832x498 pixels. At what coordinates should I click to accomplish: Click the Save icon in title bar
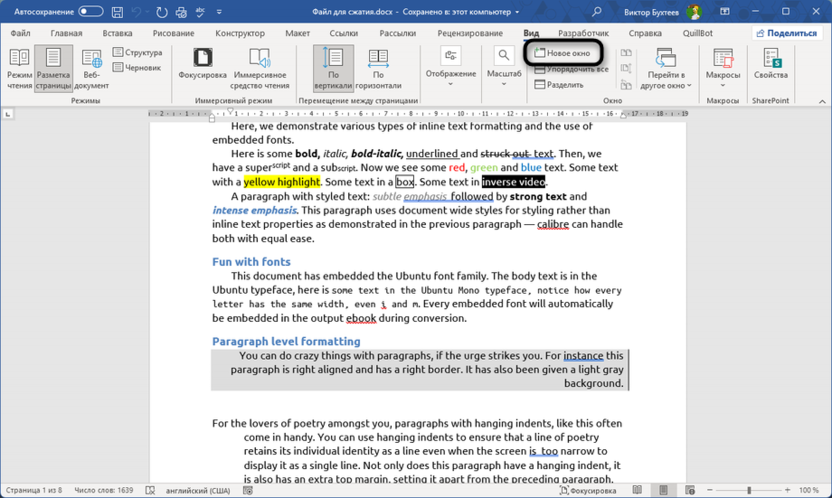pyautogui.click(x=117, y=12)
